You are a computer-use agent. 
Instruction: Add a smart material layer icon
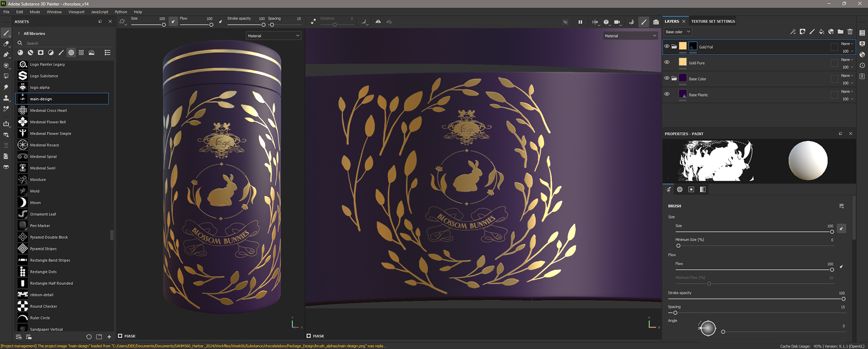coord(831,32)
